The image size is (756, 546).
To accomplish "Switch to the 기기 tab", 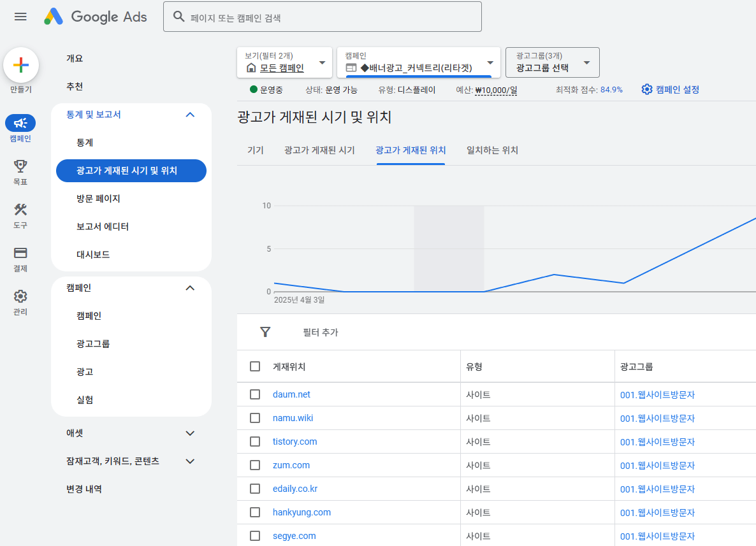I will tap(256, 150).
